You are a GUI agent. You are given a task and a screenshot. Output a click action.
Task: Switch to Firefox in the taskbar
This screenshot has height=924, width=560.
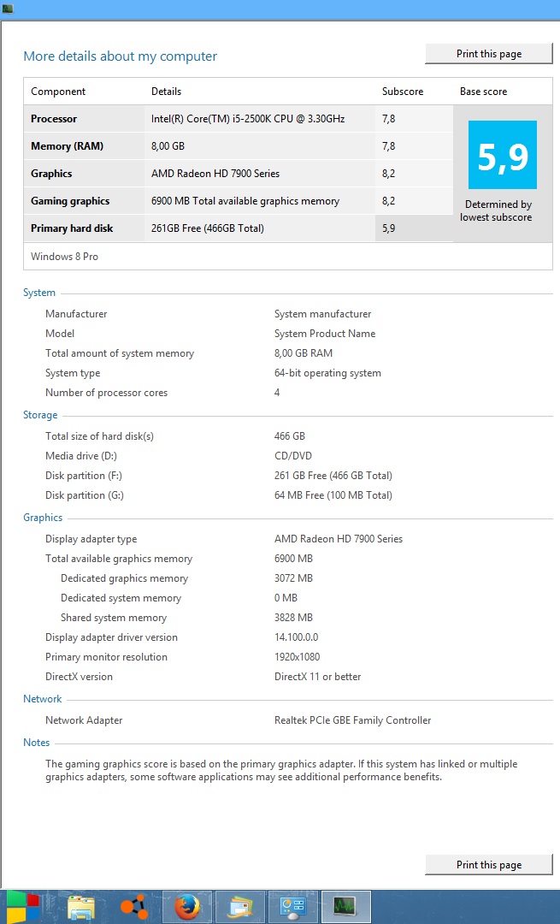[186, 907]
